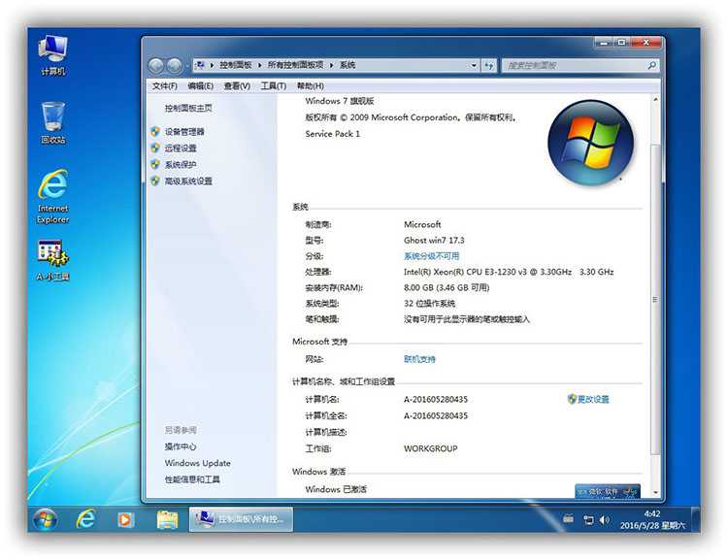The height and width of the screenshot is (560, 728).
Task: Click the keyboard input tray icon
Action: pos(568,519)
